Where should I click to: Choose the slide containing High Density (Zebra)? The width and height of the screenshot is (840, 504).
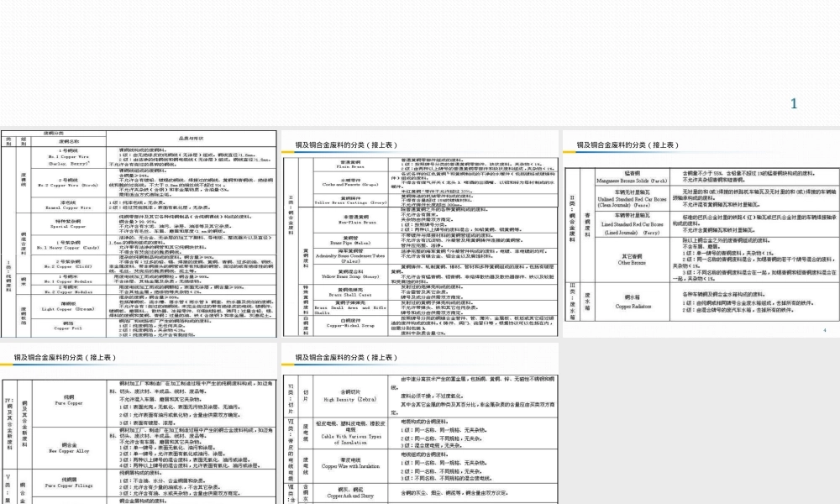coord(420,423)
